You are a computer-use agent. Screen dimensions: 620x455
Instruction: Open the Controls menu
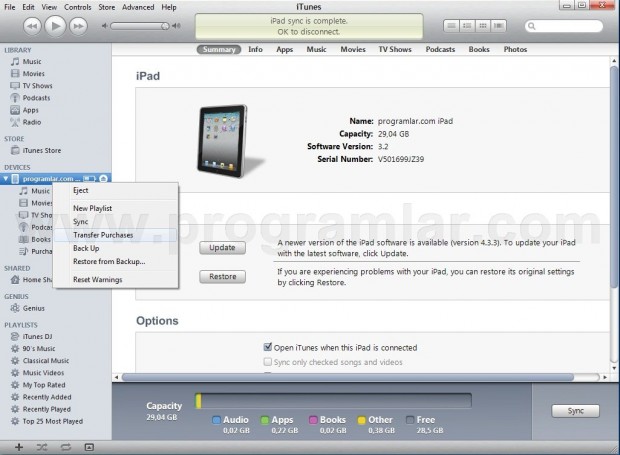coord(78,7)
